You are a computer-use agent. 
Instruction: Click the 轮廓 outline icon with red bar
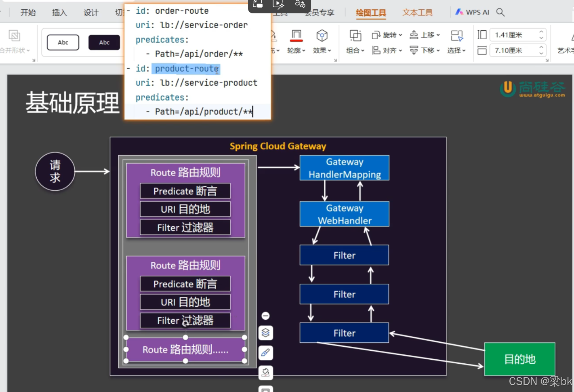tap(296, 36)
